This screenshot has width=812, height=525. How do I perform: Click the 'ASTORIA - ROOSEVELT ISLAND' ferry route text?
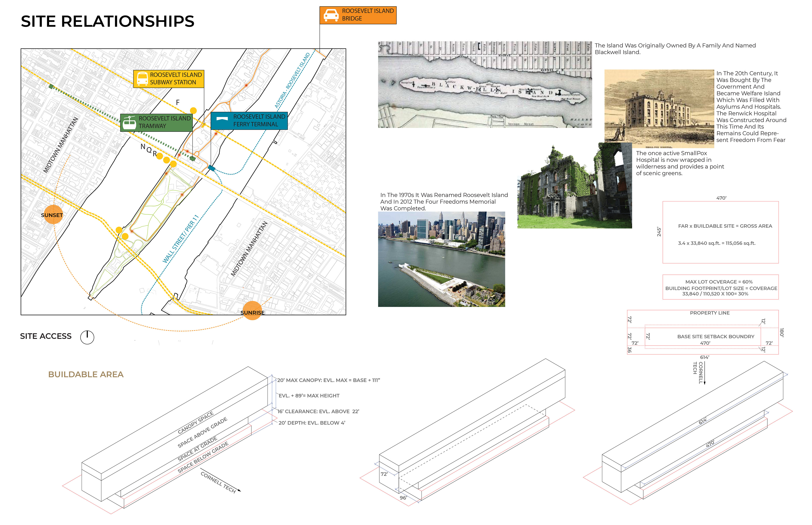coord(292,80)
